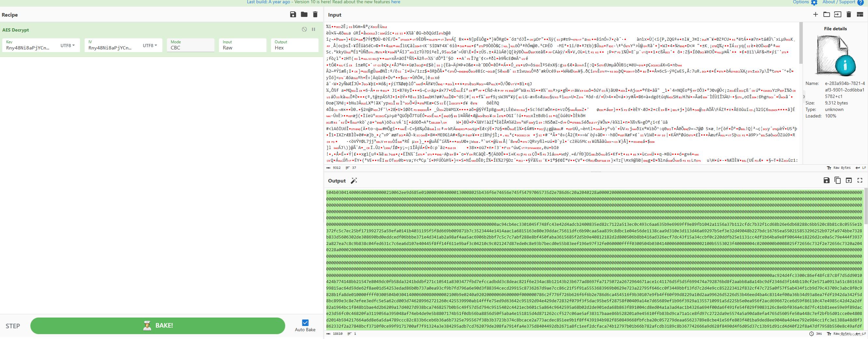Click the input pane vertical scrollbar
This screenshot has height=339, width=868.
coord(801,43)
